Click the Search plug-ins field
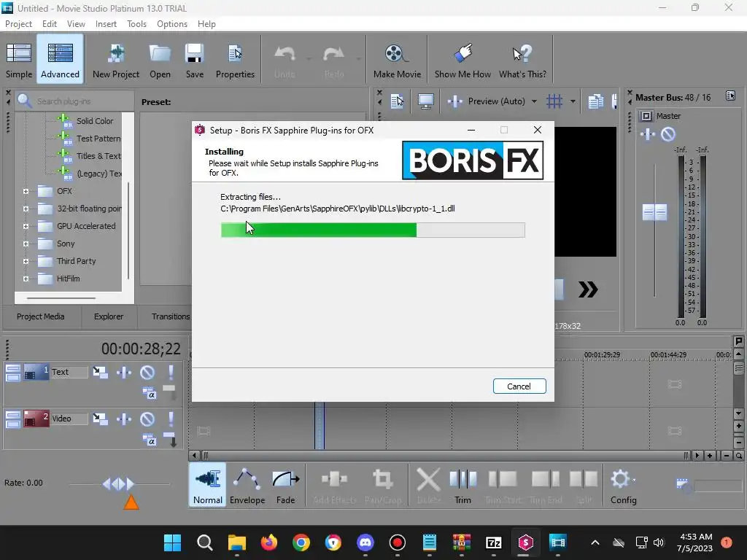Screen dimensions: 747x560 pyautogui.click(x=74, y=101)
